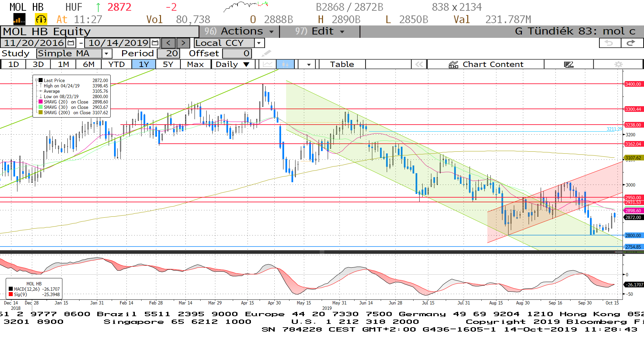Viewport: 644px width, 348px height.
Task: Select the Max time range tab
Action: click(x=195, y=64)
